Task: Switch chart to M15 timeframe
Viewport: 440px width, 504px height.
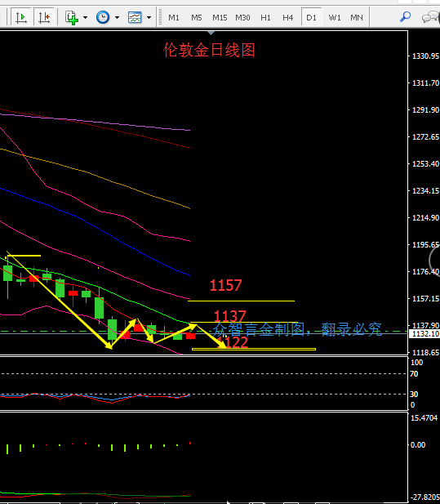Action: point(220,18)
